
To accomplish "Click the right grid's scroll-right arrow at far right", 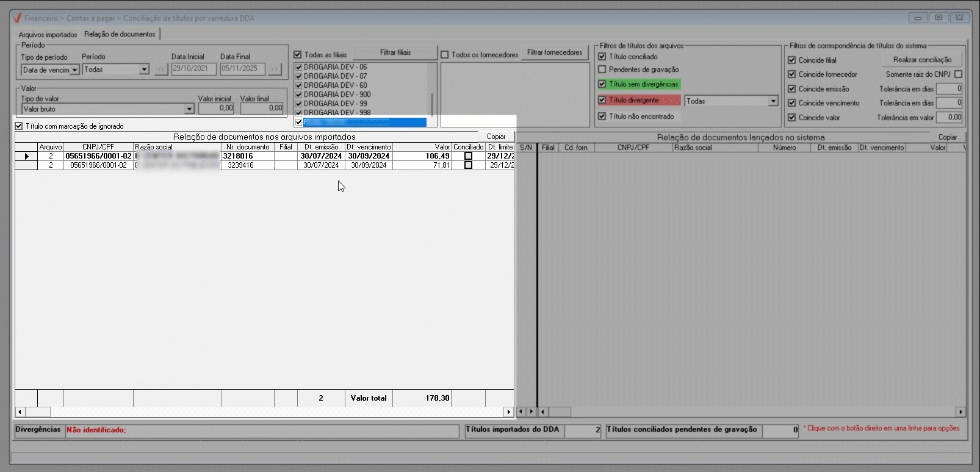I will point(960,412).
